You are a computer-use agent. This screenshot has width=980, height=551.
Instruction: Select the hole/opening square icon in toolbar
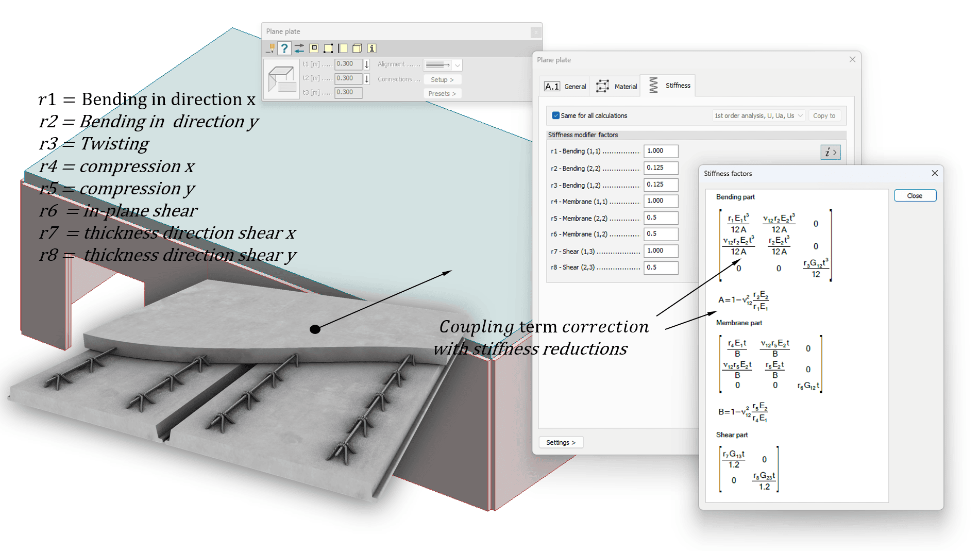[314, 48]
